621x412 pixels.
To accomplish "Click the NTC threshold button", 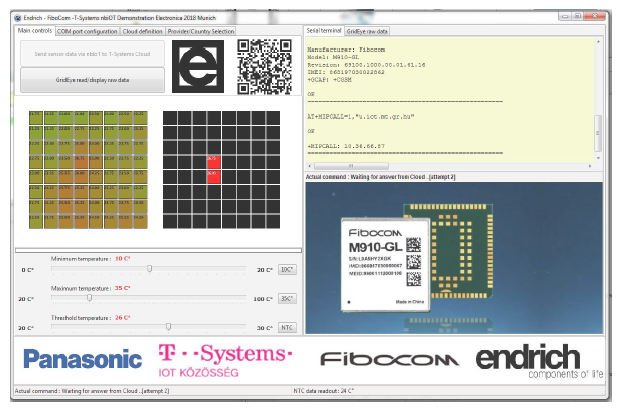I will 287,328.
